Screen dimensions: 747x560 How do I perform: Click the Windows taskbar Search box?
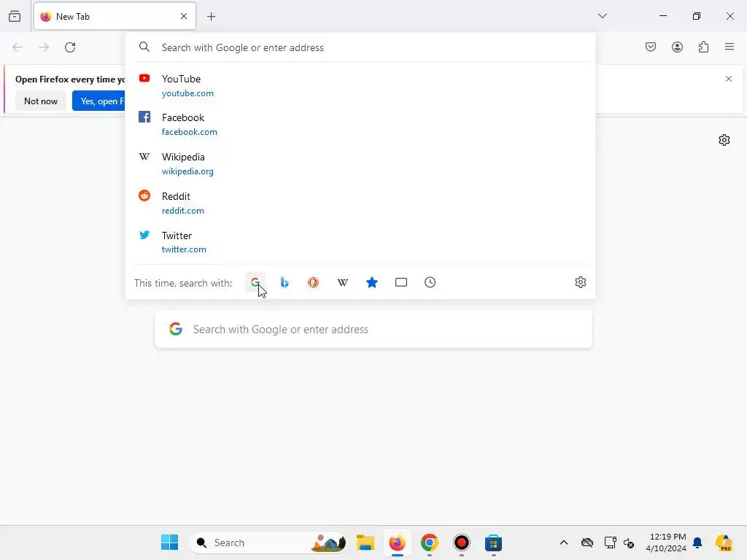[x=268, y=542]
